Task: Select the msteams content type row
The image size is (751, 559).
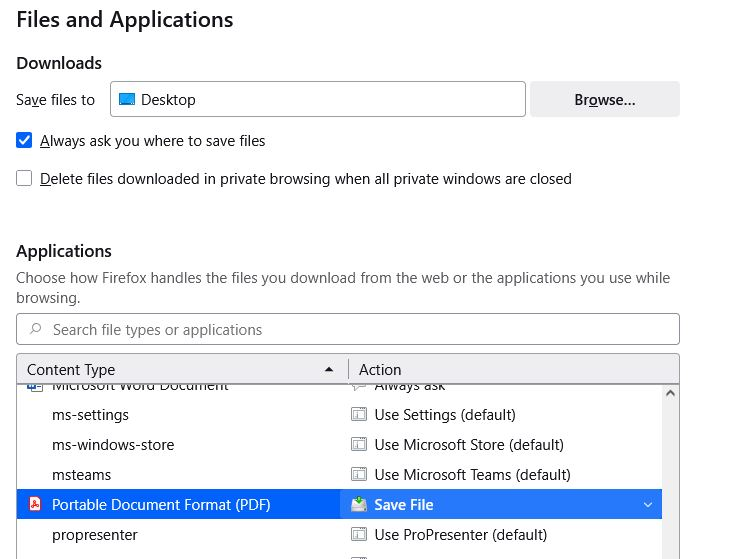Action: pyautogui.click(x=82, y=475)
